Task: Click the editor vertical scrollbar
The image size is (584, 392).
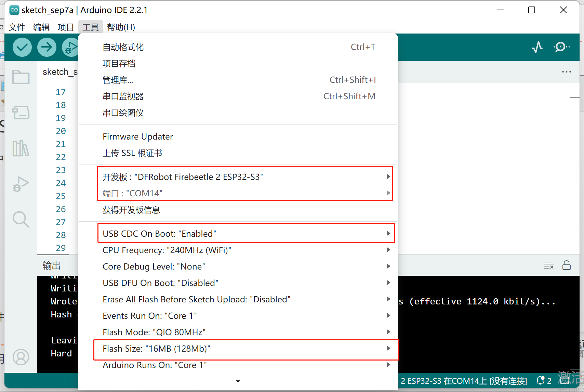Action: tap(575, 168)
